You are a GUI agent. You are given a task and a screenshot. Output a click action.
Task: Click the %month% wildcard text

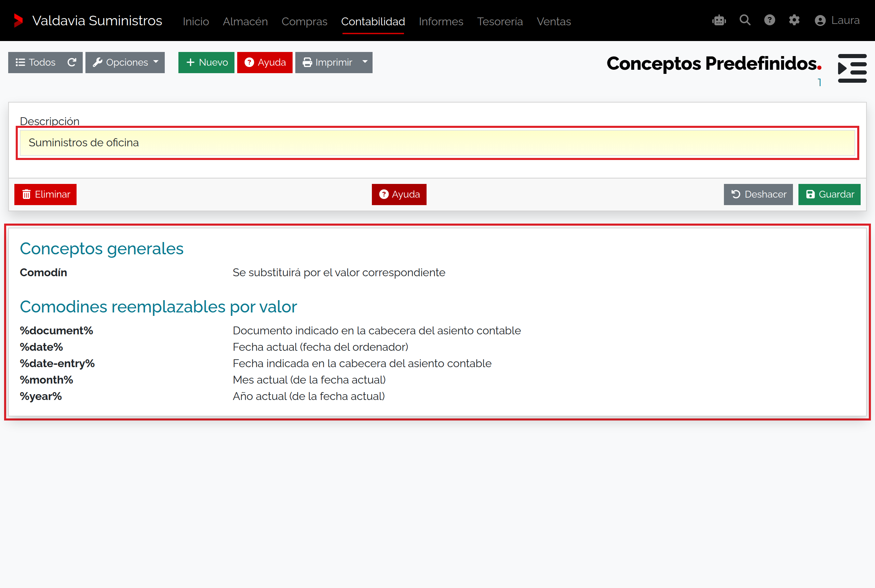tap(46, 380)
